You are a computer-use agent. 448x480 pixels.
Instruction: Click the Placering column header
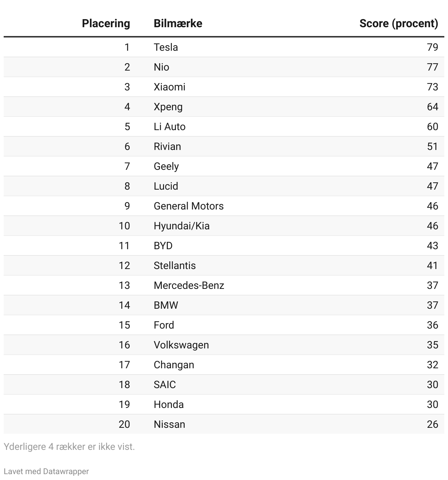106,24
